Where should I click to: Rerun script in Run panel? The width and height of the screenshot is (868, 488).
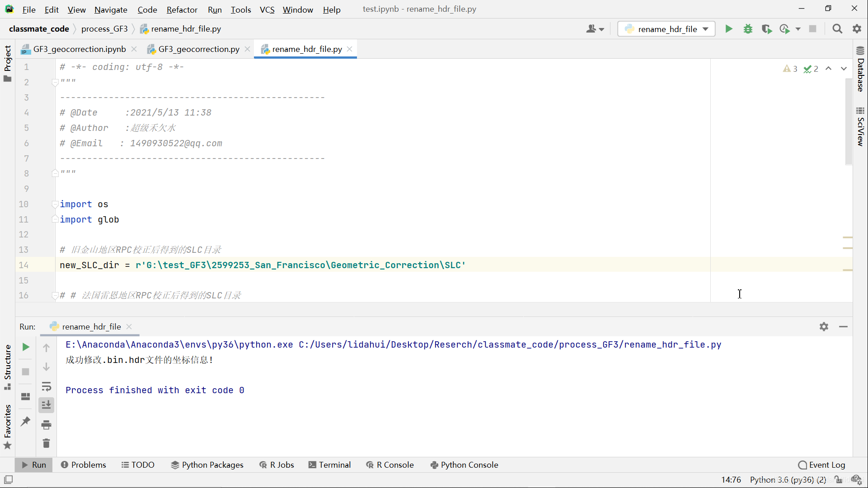tap(26, 347)
